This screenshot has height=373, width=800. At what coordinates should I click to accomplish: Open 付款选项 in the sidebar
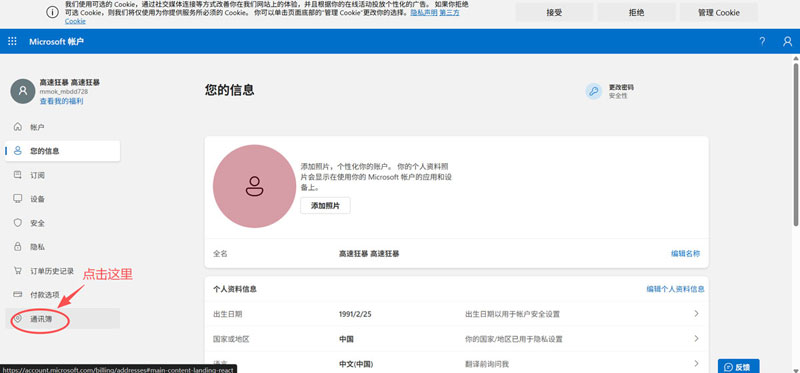[x=63, y=294]
